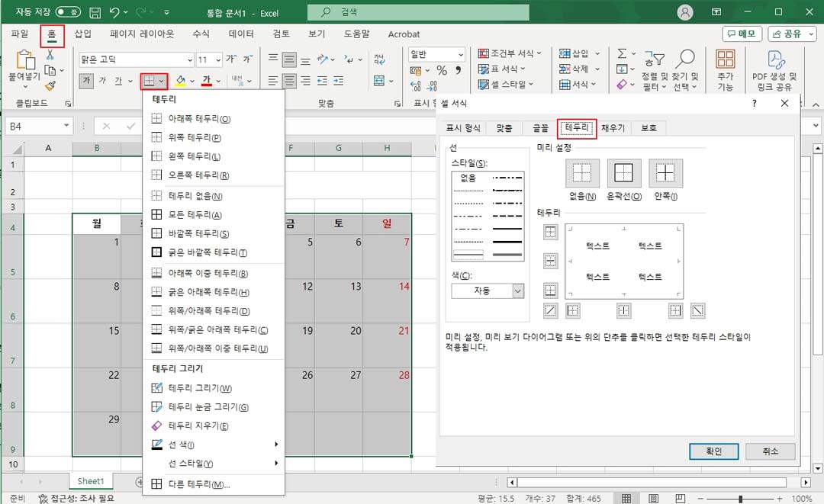The width and height of the screenshot is (824, 504).
Task: Expand the borders dropdown arrow
Action: coord(161,81)
